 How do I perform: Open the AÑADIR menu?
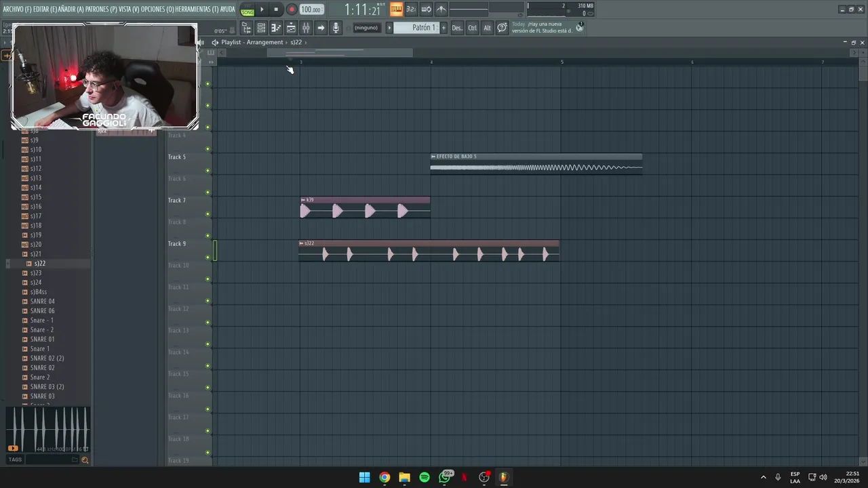tap(71, 9)
